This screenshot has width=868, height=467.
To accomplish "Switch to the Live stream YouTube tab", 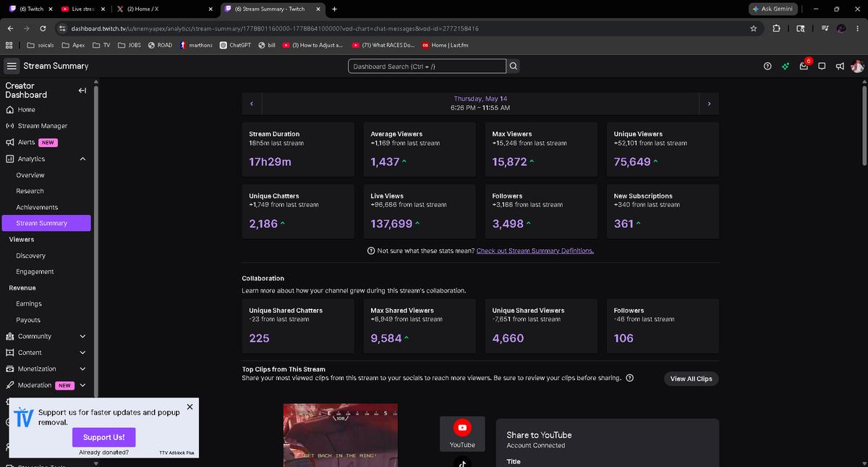I will pos(83,9).
